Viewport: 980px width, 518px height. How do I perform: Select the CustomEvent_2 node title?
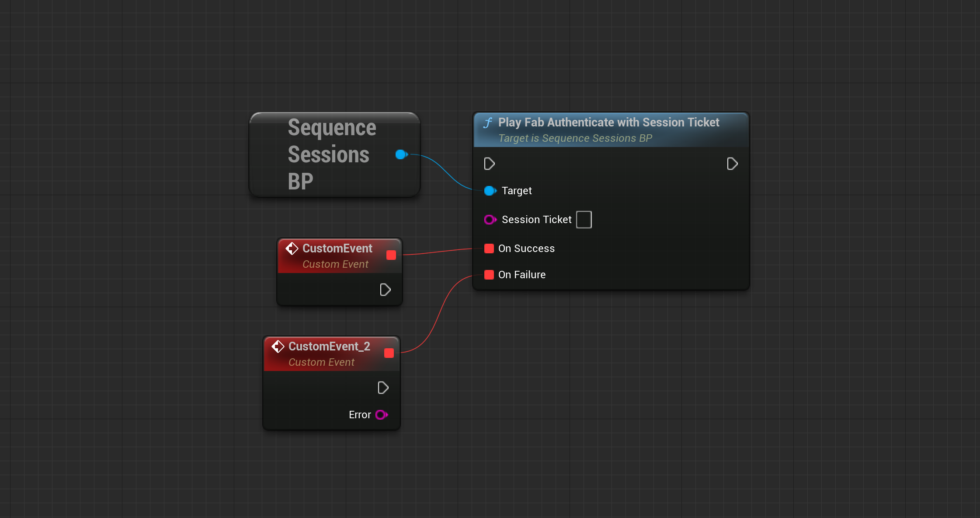(x=329, y=346)
